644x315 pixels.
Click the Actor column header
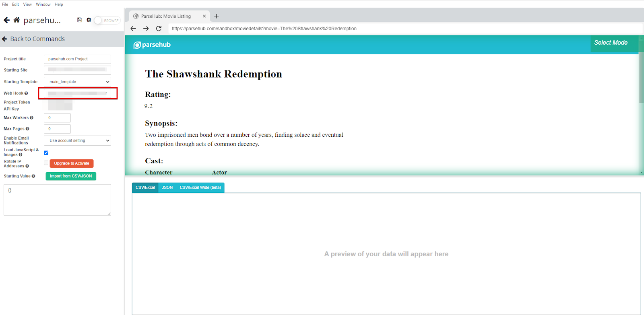point(219,172)
